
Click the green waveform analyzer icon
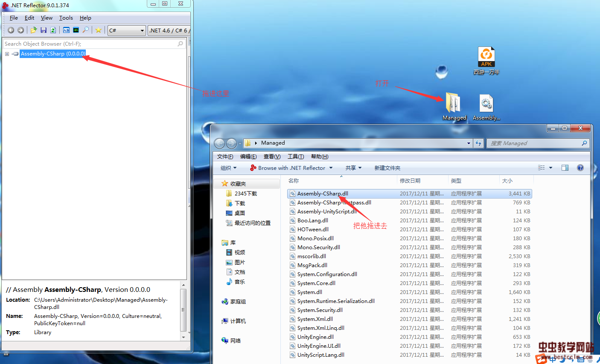76,30
